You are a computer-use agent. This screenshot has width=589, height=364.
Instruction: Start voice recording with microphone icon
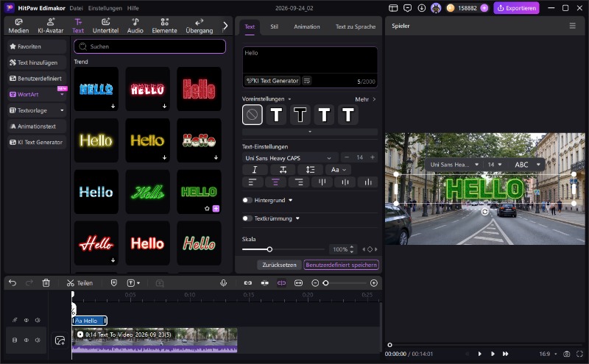point(224,283)
